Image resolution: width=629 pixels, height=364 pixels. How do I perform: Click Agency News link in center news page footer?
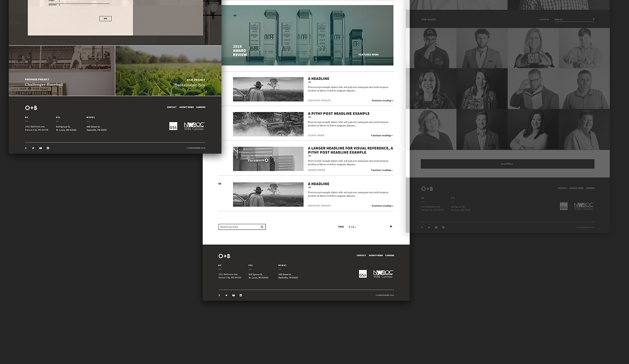[x=376, y=256]
